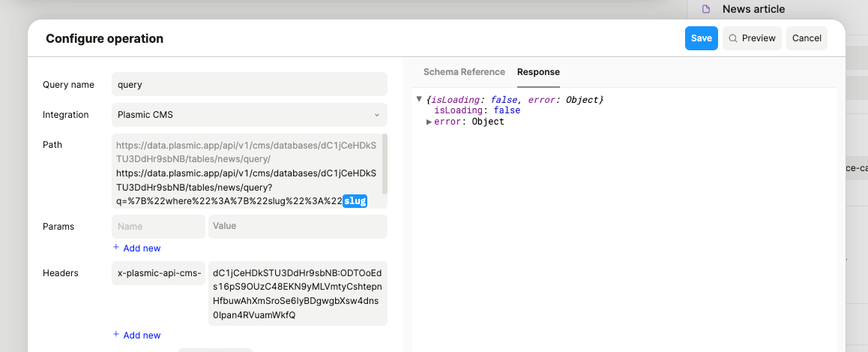Click the Path field vertical scrollbar
The width and height of the screenshot is (868, 352).
click(385, 164)
